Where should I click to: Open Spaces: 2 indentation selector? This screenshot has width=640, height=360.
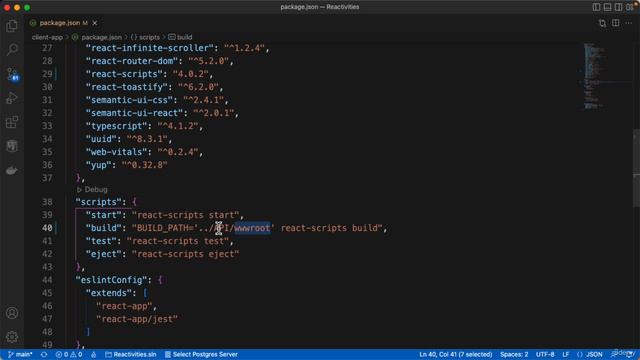(x=514, y=354)
